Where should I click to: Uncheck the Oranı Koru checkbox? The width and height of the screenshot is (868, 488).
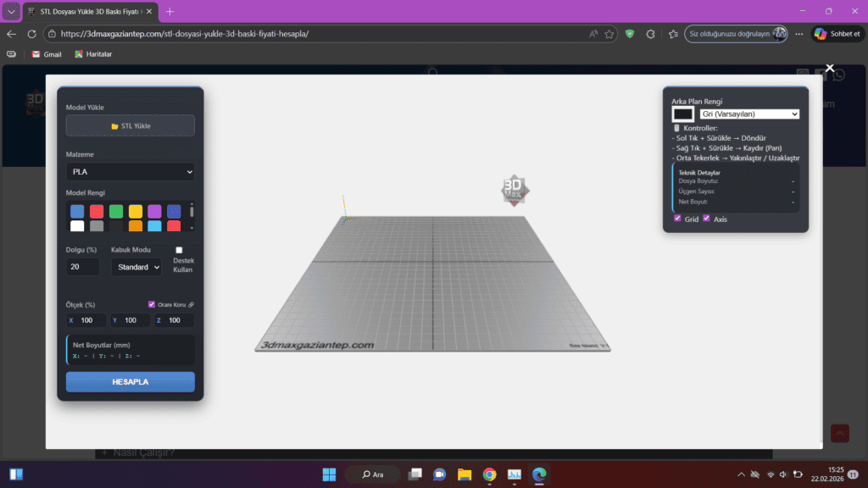(152, 304)
